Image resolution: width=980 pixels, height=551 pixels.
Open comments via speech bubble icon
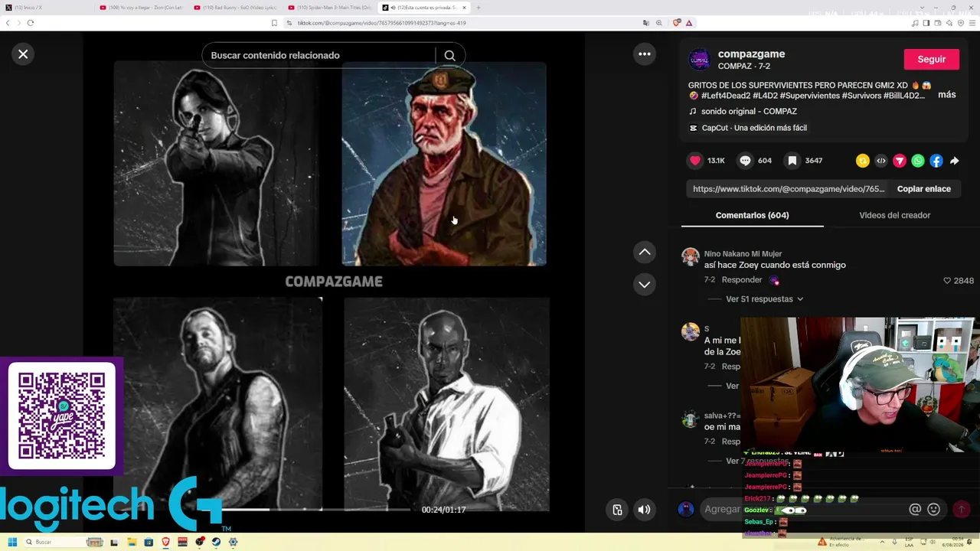click(745, 161)
